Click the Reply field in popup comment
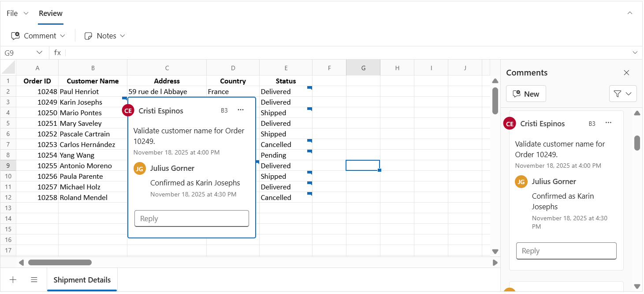644x294 pixels. (x=192, y=219)
